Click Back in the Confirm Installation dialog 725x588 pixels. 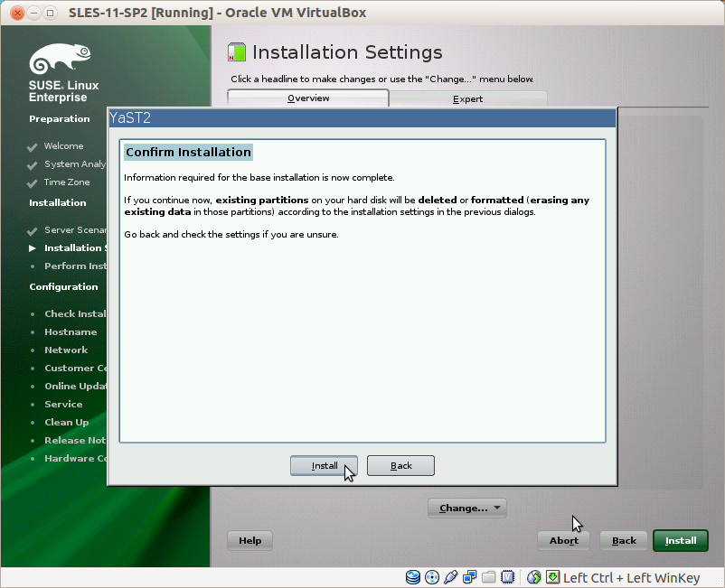tap(400, 465)
